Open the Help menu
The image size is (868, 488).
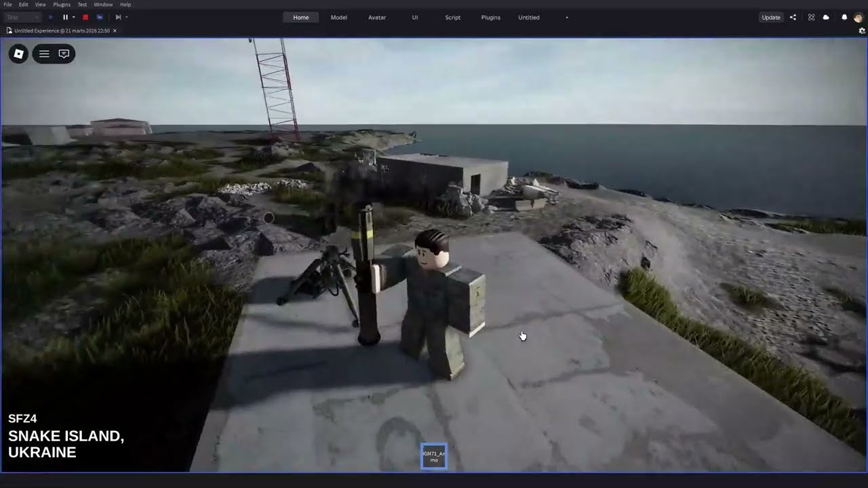point(125,5)
